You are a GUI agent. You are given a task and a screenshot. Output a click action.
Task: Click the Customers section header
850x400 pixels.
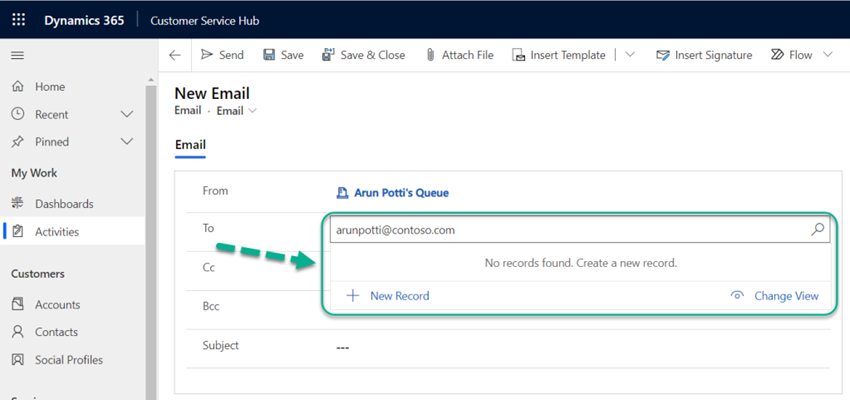38,274
